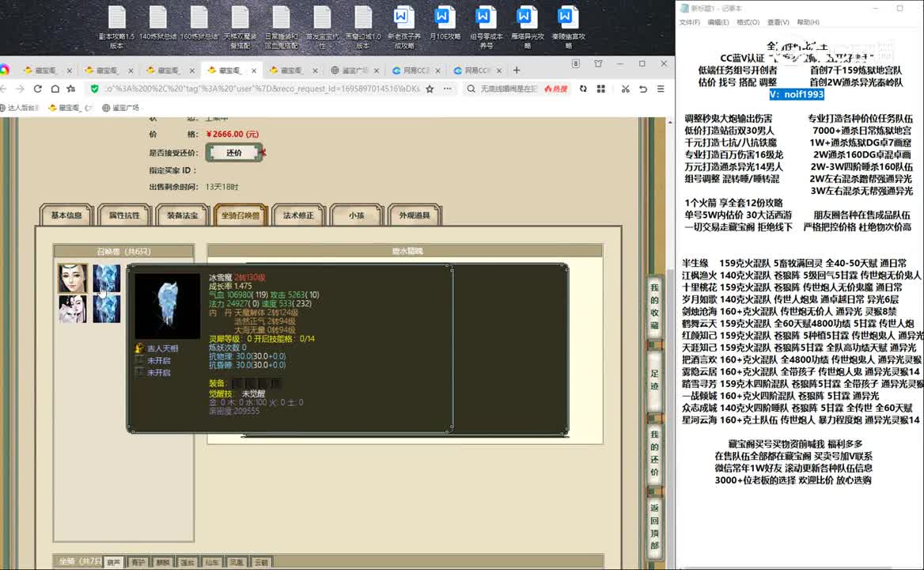924x570 pixels.
Task: Click the browser home icon
Action: [x=55, y=89]
